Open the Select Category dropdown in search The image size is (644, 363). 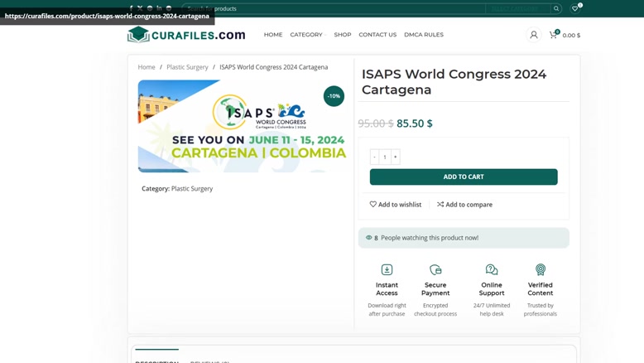(518, 8)
